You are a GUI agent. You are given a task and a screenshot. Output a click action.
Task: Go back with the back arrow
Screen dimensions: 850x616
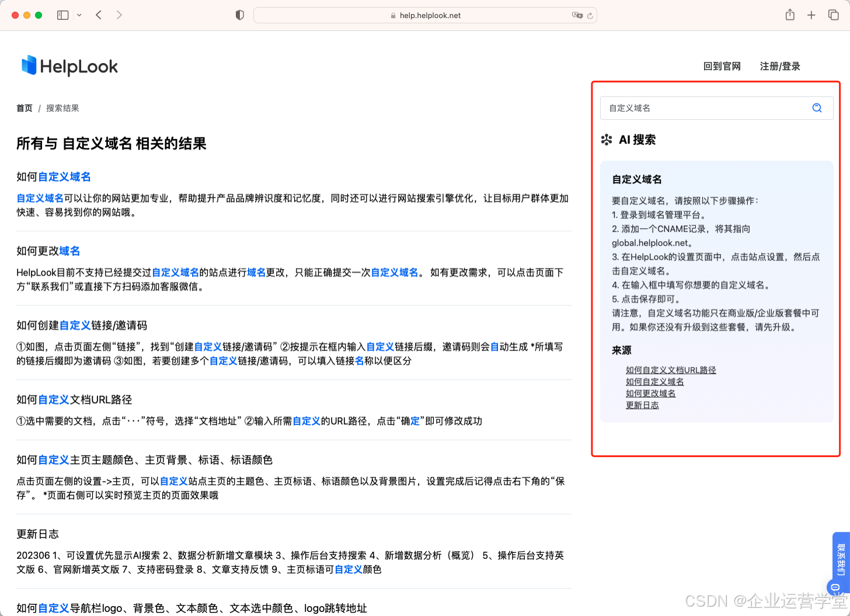coord(99,15)
